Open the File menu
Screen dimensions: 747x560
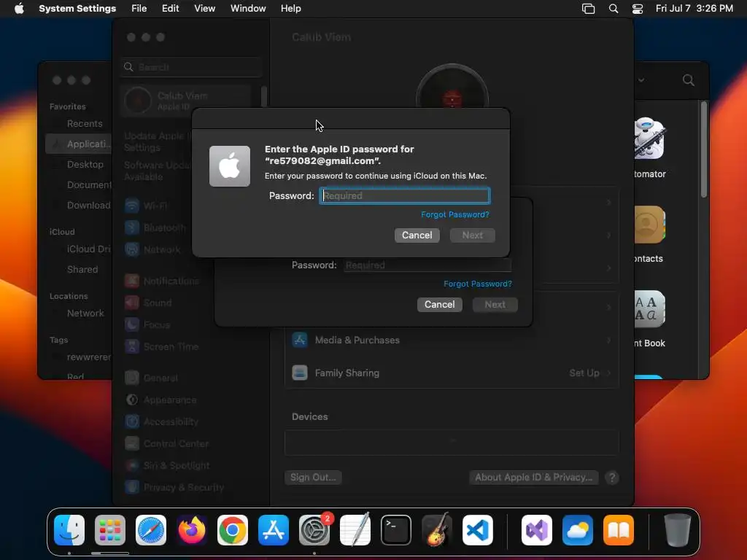coord(139,9)
